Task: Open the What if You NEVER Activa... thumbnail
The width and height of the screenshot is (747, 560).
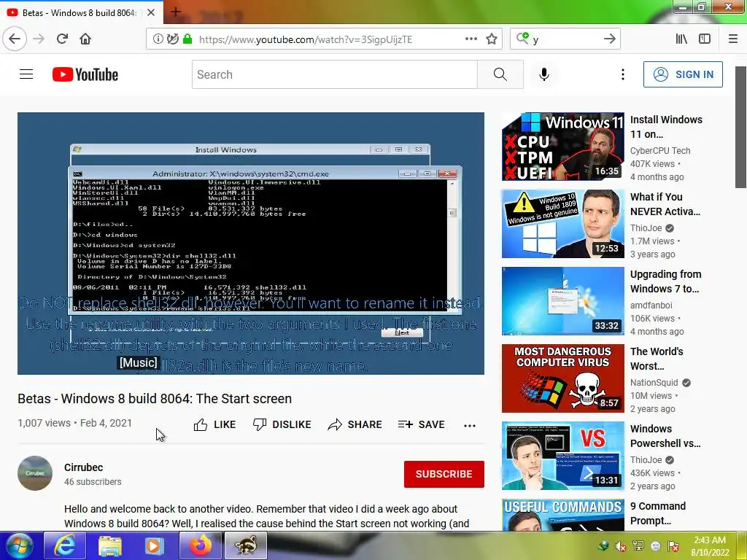Action: click(x=562, y=224)
